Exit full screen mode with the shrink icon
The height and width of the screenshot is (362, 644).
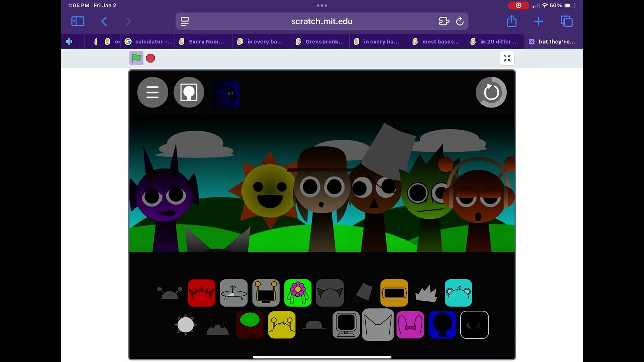[507, 58]
